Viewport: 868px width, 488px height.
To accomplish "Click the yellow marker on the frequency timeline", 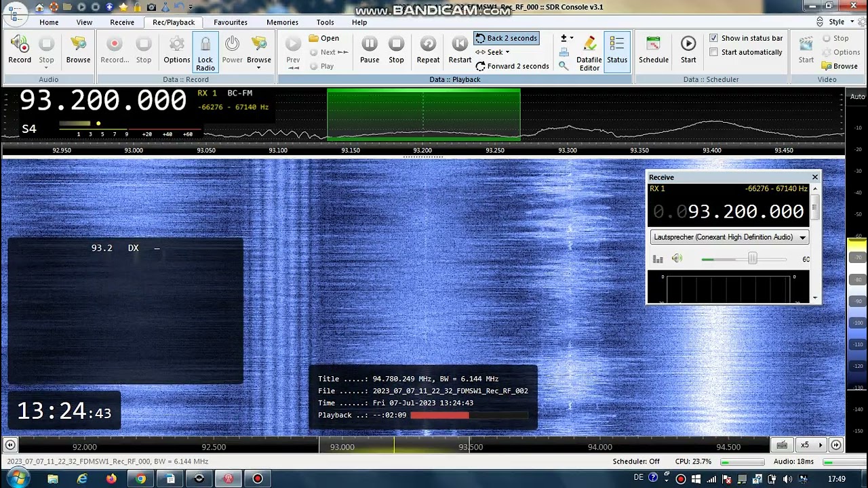I will (395, 445).
